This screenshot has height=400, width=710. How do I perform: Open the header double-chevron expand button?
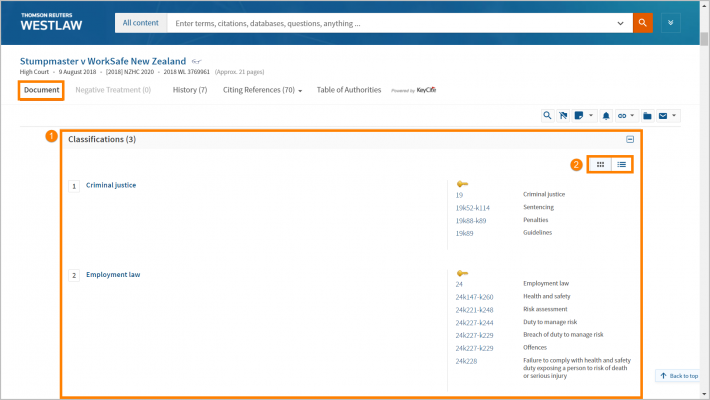coord(671,23)
